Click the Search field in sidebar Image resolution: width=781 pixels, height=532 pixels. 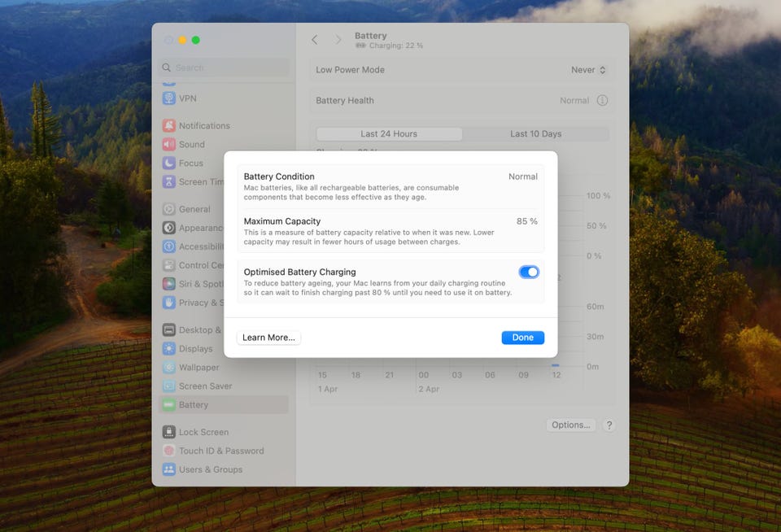[224, 68]
